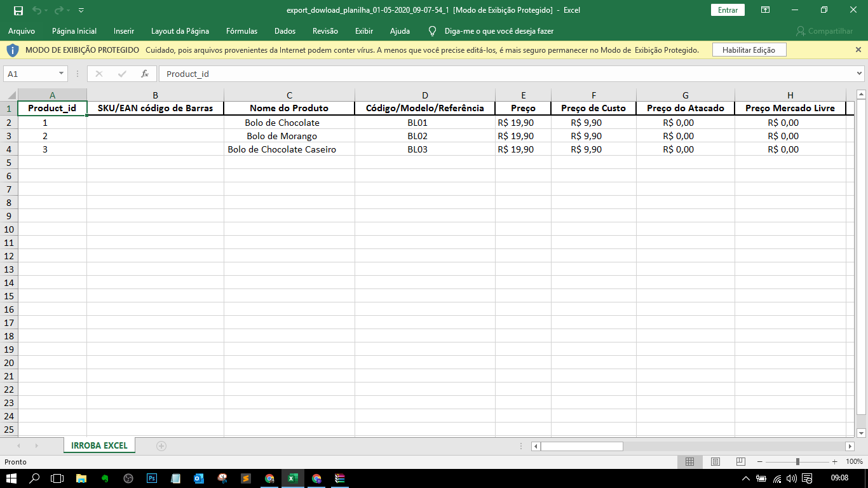Click the vertical scrollbar down arrow
Screen dimensions: 868x488
coord(862,433)
